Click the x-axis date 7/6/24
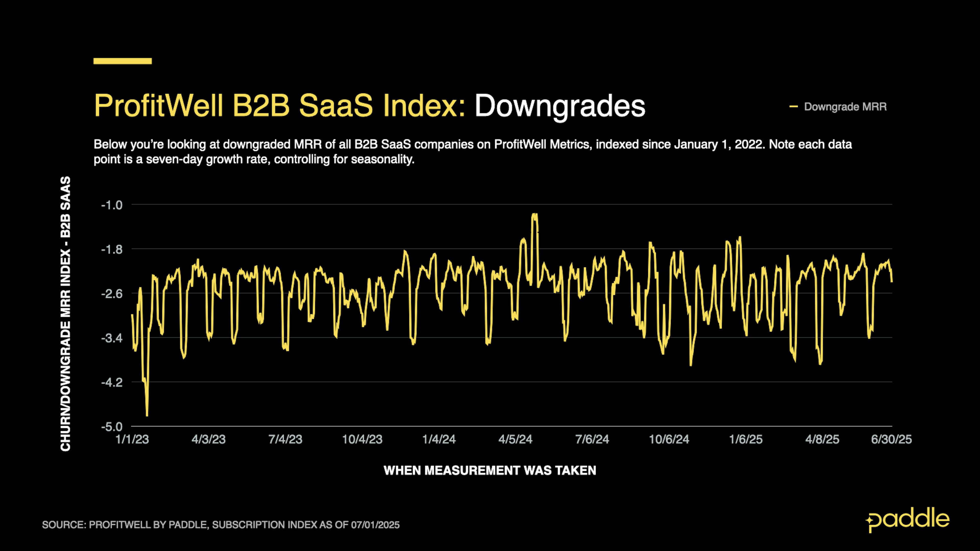980x551 pixels. [x=592, y=440]
